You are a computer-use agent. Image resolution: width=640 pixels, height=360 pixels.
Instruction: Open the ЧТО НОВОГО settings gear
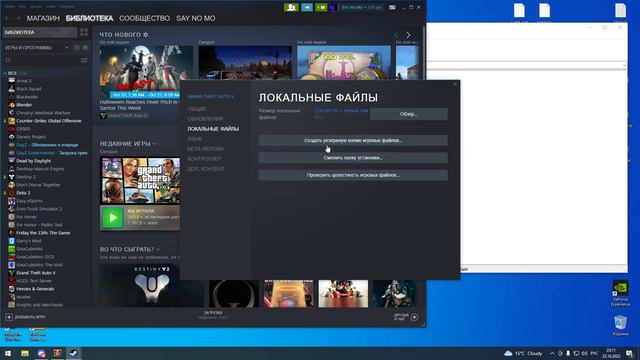point(146,35)
